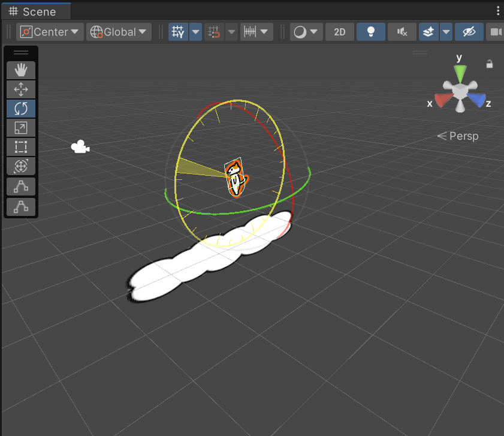Select the Rotate tool
The image size is (504, 436).
click(x=21, y=109)
